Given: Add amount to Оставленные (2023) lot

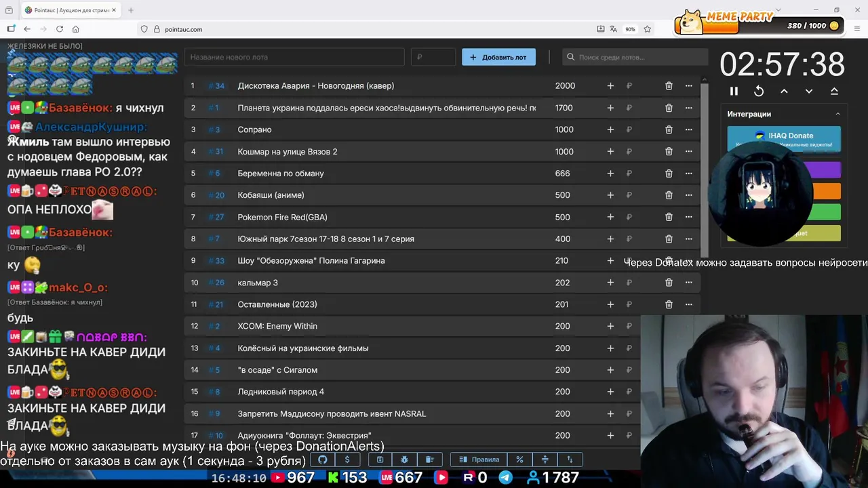Looking at the screenshot, I should (610, 304).
